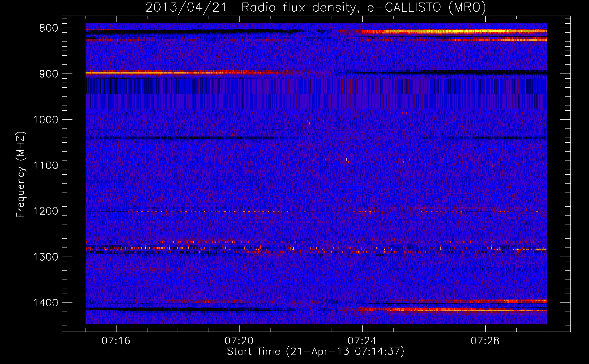Click the 07:24 time tick label
The image size is (589, 364).
(362, 341)
